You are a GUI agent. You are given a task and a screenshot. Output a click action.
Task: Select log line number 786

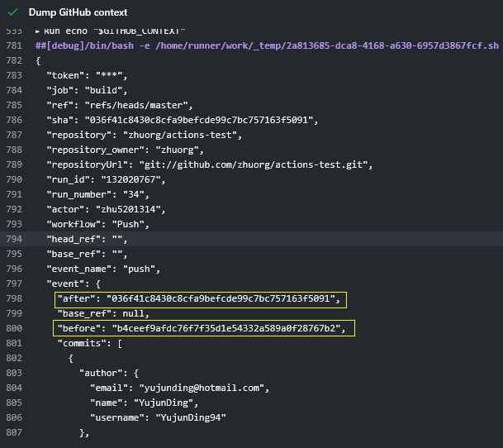(x=14, y=120)
